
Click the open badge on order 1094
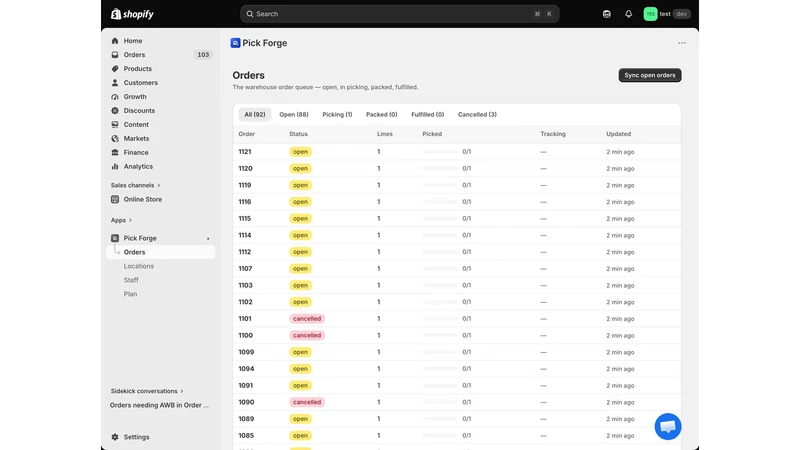[x=301, y=369]
